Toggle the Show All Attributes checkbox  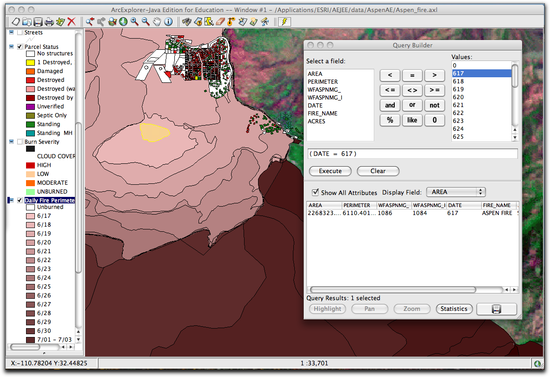coord(315,192)
